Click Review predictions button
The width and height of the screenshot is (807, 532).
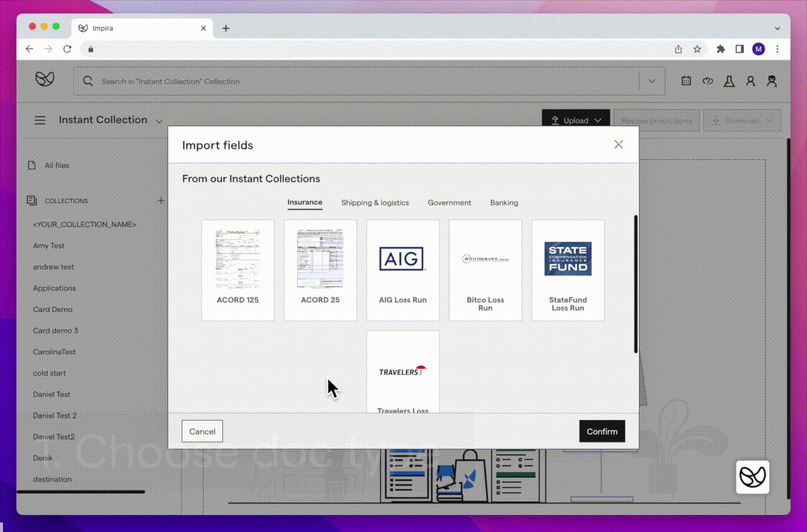(657, 120)
